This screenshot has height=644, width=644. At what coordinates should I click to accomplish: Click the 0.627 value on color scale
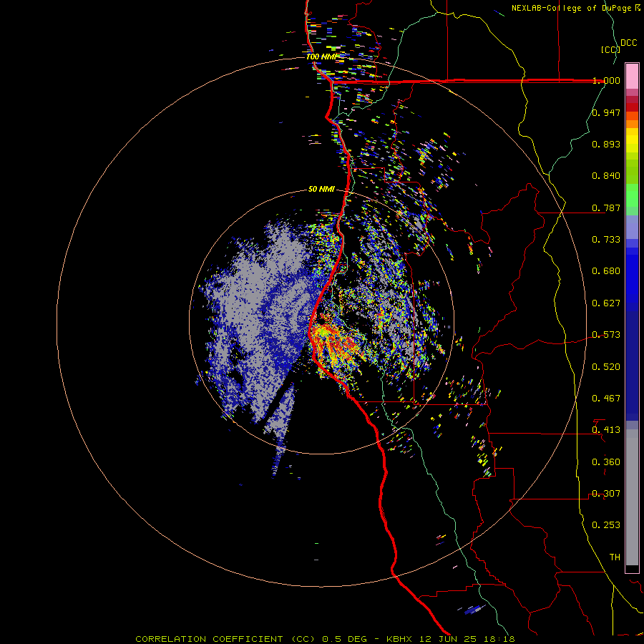(606, 303)
